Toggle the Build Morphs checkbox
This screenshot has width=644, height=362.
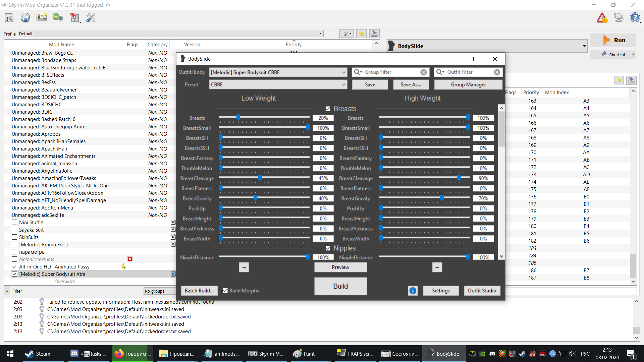click(225, 291)
